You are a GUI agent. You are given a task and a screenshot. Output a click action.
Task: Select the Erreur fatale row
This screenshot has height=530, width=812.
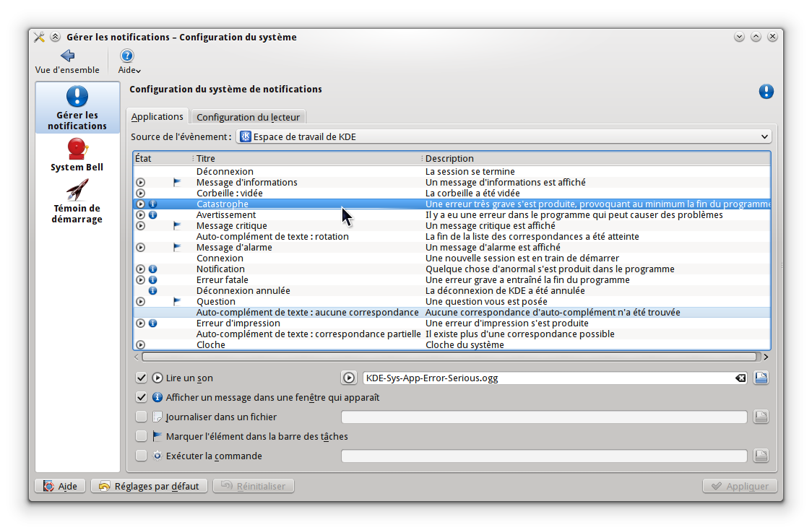452,280
